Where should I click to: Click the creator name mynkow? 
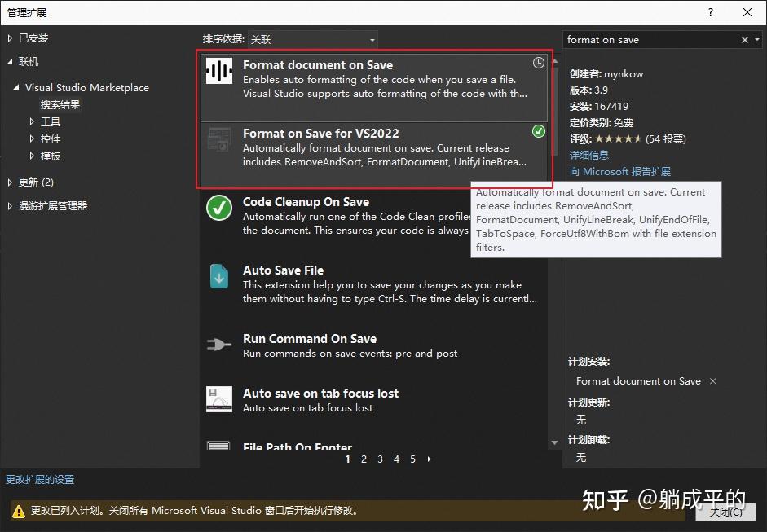click(624, 74)
